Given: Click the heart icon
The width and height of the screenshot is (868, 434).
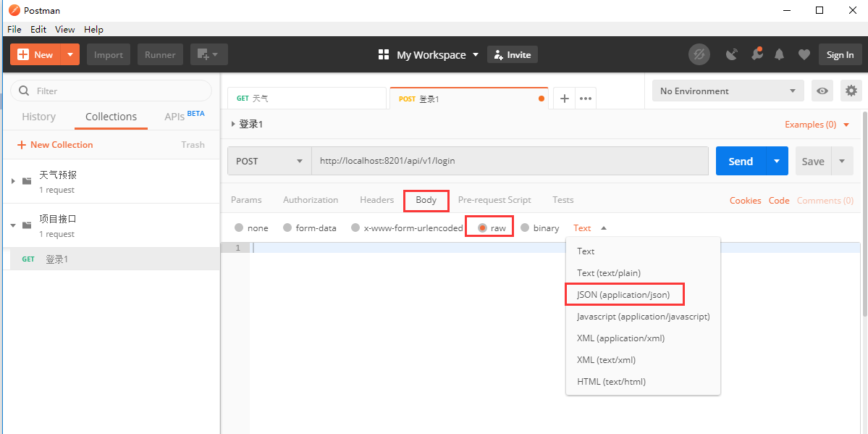Looking at the screenshot, I should pos(804,54).
